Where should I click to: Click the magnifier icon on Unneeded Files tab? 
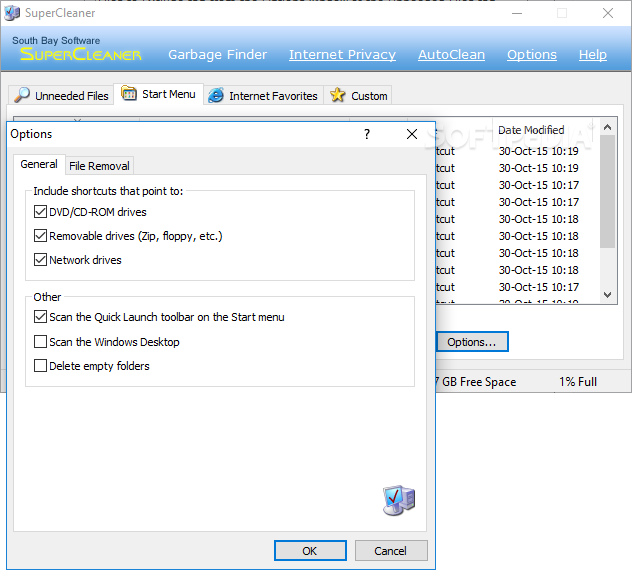22,95
